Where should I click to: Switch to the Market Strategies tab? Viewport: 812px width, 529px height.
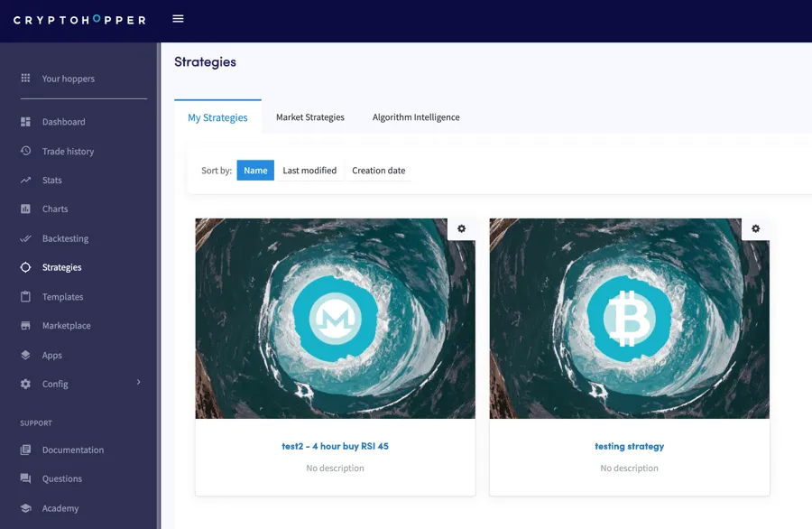pyautogui.click(x=310, y=117)
